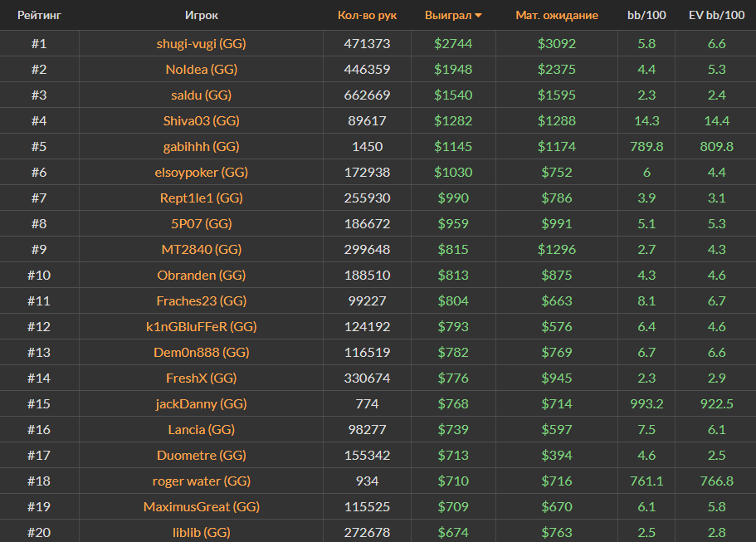This screenshot has width=756, height=542.
Task: Click player gabihhh (GG)
Action: click(201, 147)
